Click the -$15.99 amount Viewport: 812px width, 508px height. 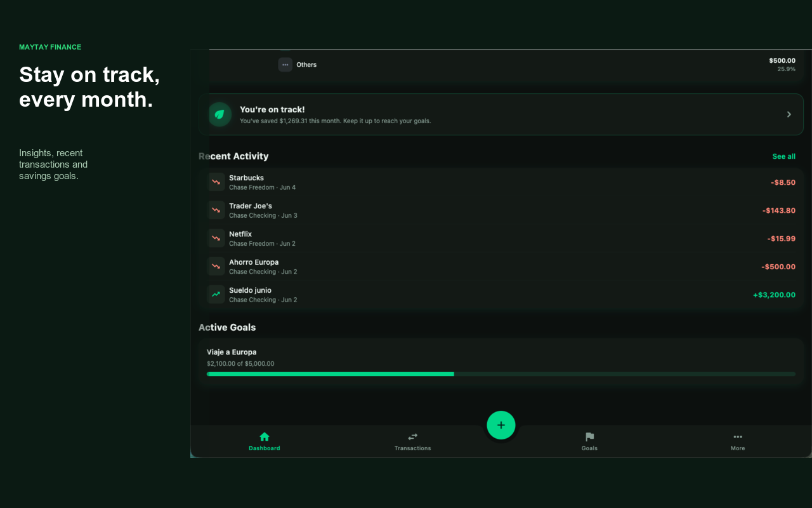[x=781, y=239]
